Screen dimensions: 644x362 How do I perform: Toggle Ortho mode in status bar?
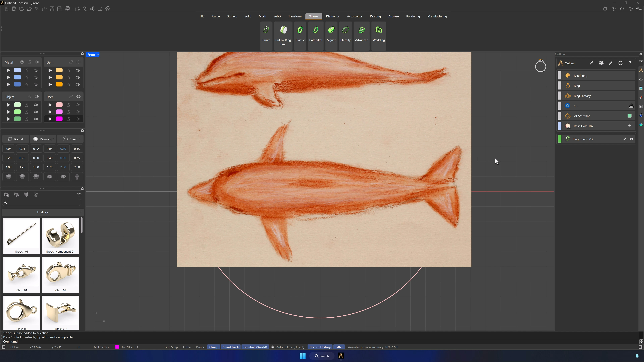(187, 347)
